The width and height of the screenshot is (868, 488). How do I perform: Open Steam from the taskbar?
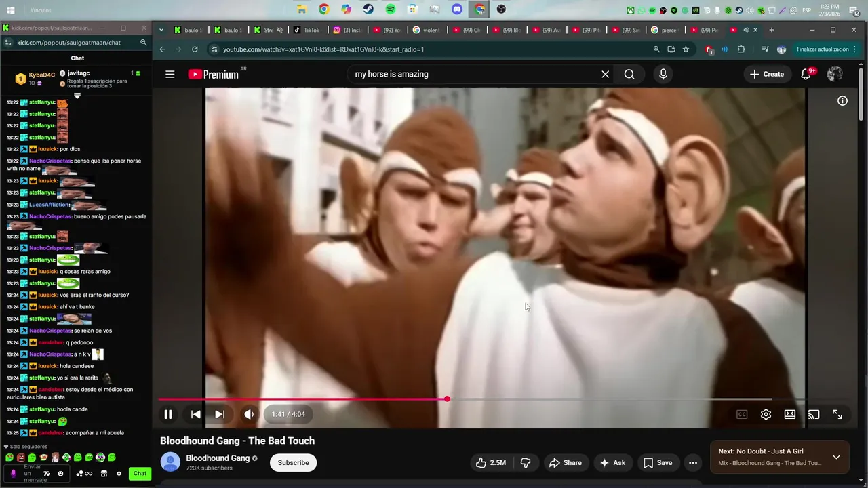368,9
